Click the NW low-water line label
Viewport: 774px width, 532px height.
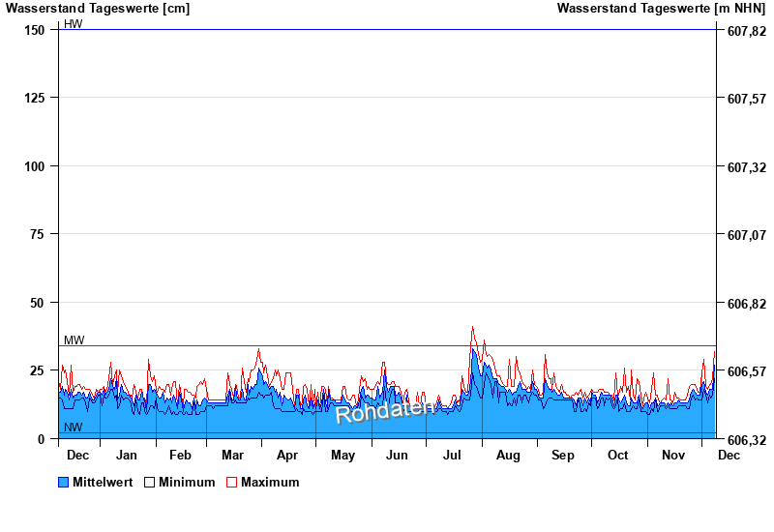pos(74,427)
